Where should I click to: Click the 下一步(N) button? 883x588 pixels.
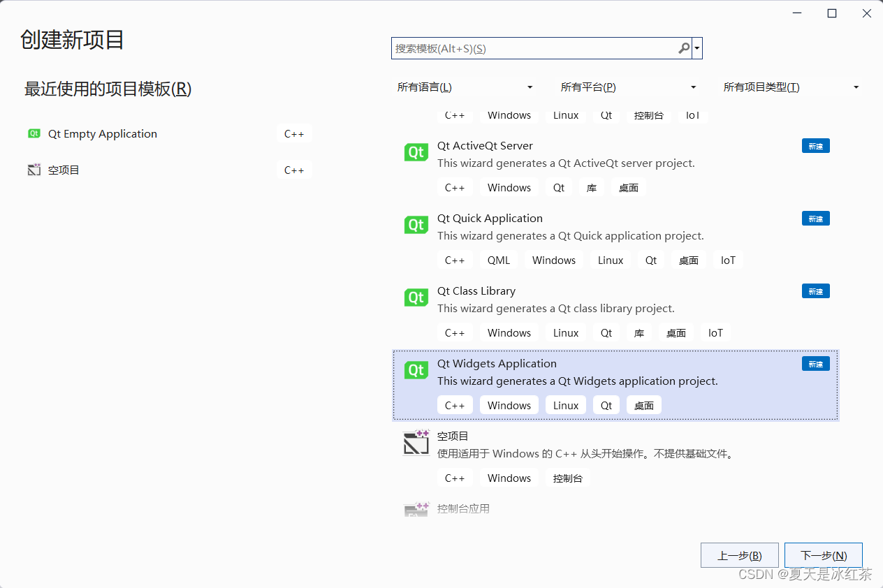coord(824,555)
